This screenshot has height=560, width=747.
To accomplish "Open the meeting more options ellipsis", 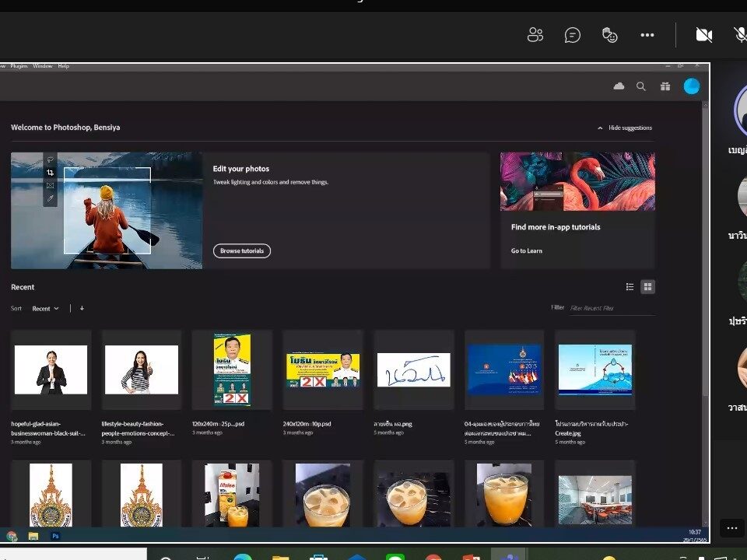I will point(647,35).
